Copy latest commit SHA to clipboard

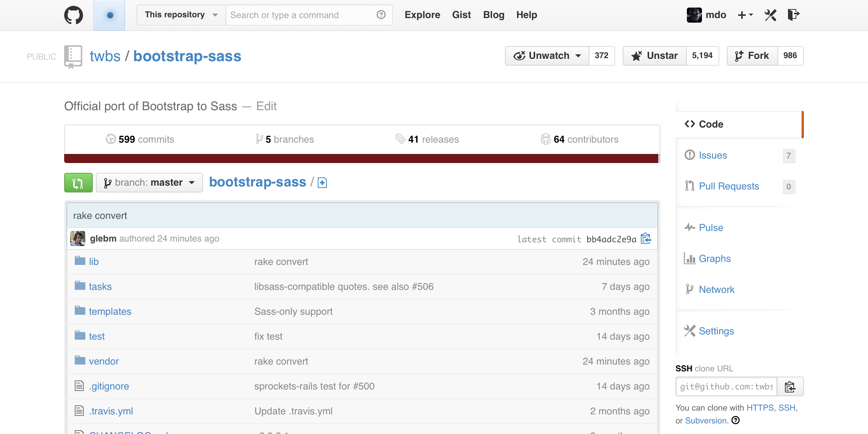pyautogui.click(x=646, y=239)
